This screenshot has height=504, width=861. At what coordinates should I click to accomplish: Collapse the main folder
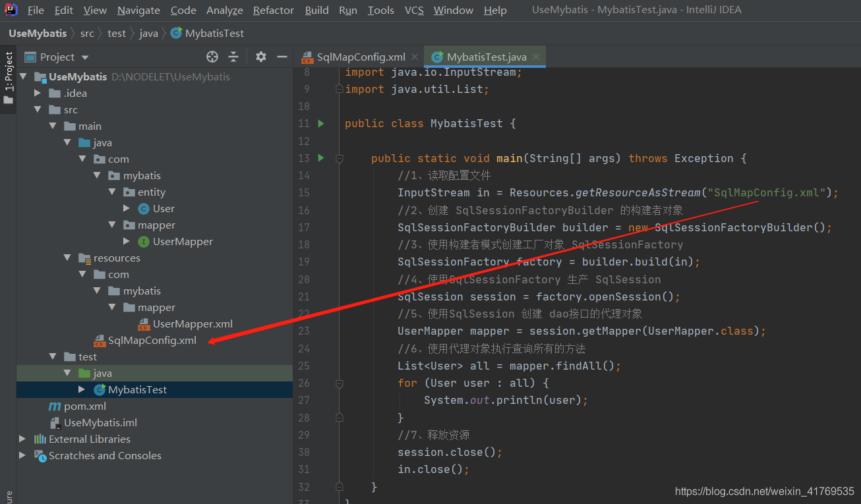coord(53,126)
